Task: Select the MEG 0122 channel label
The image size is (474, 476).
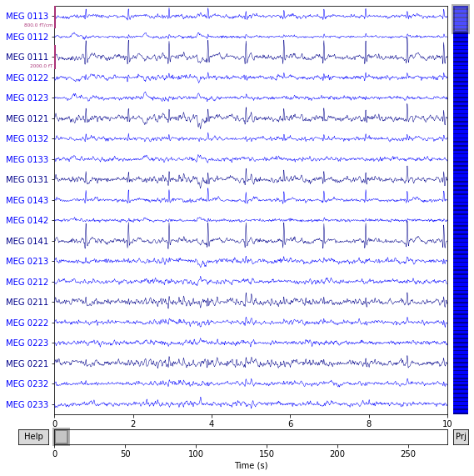Action: (27, 78)
